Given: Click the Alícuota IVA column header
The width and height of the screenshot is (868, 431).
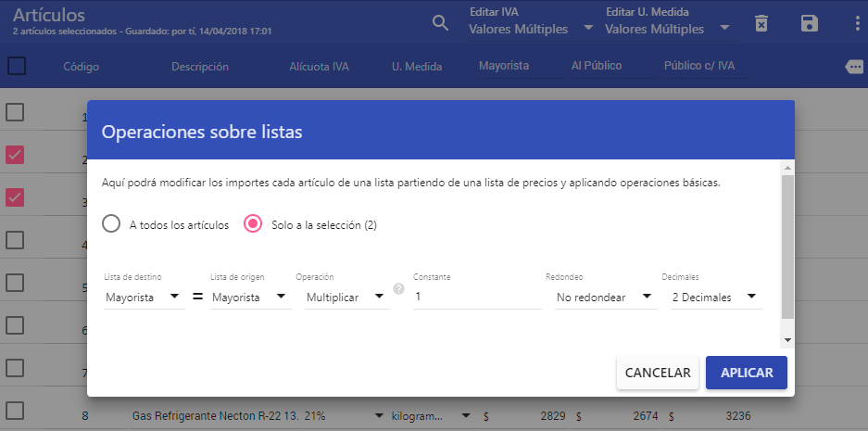Looking at the screenshot, I should [320, 67].
